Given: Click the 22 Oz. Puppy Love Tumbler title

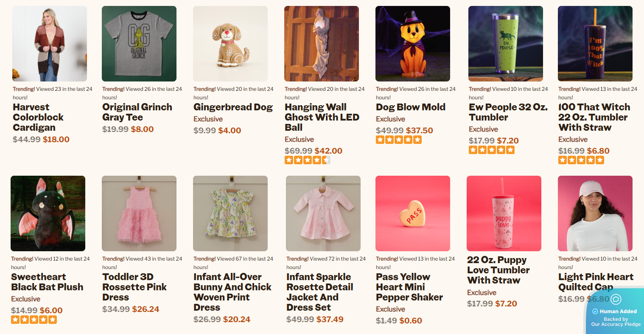Looking at the screenshot, I should (498, 270).
